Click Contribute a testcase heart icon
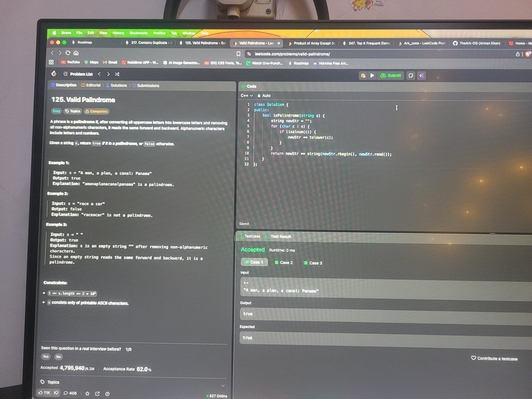This screenshot has width=532, height=399. [x=473, y=358]
